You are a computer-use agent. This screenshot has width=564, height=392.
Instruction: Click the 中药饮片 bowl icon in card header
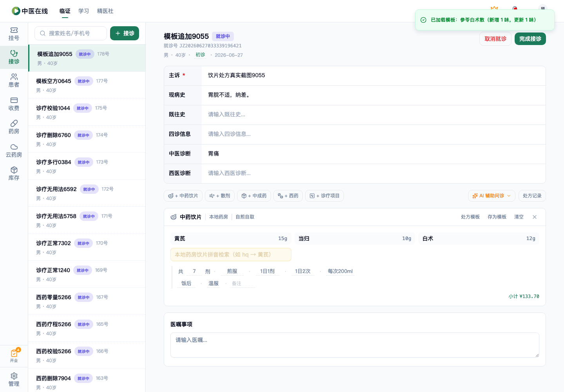[x=174, y=217]
